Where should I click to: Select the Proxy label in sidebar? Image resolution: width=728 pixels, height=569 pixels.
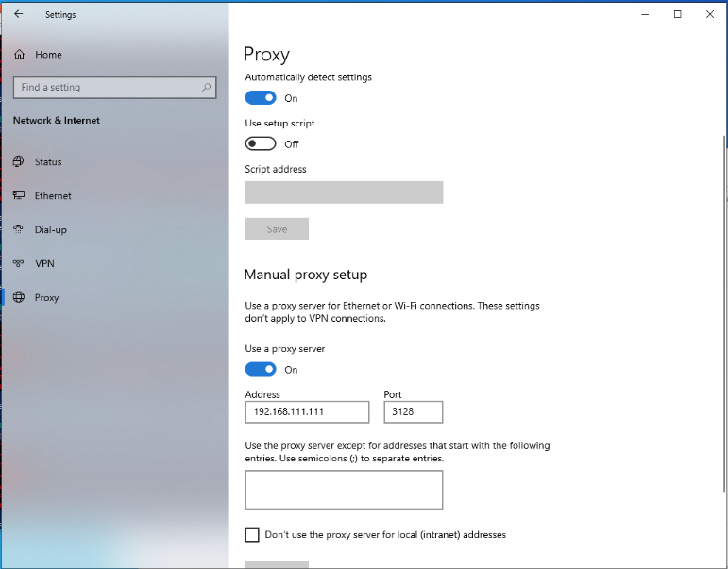pos(47,297)
